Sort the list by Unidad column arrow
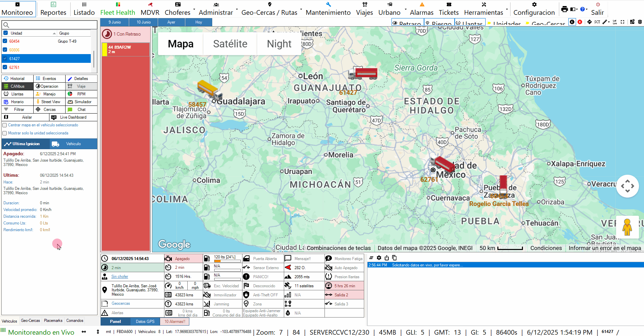The image size is (644, 336). 54,33
